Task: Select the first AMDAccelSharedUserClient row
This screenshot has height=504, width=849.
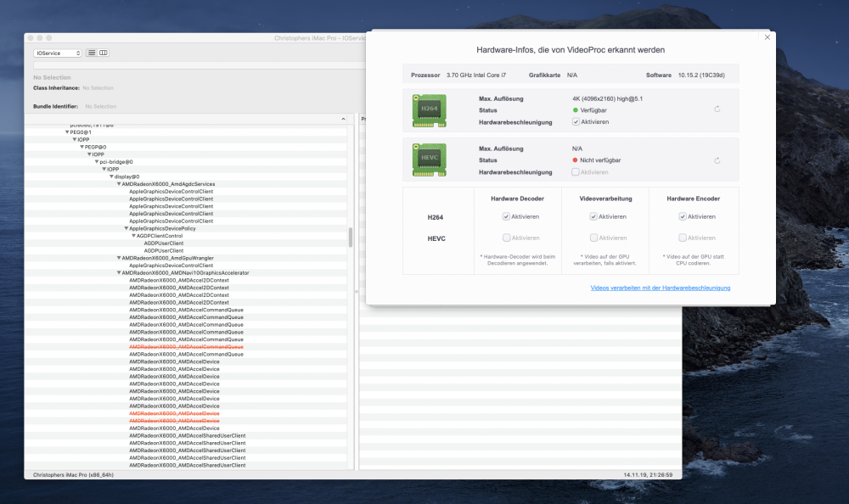Action: pyautogui.click(x=188, y=436)
